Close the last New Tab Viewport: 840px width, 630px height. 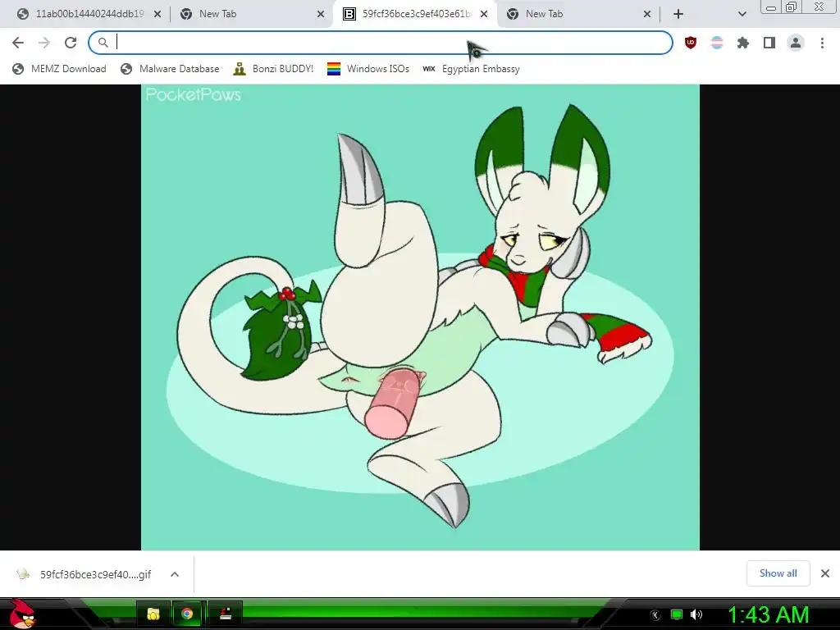pyautogui.click(x=647, y=14)
